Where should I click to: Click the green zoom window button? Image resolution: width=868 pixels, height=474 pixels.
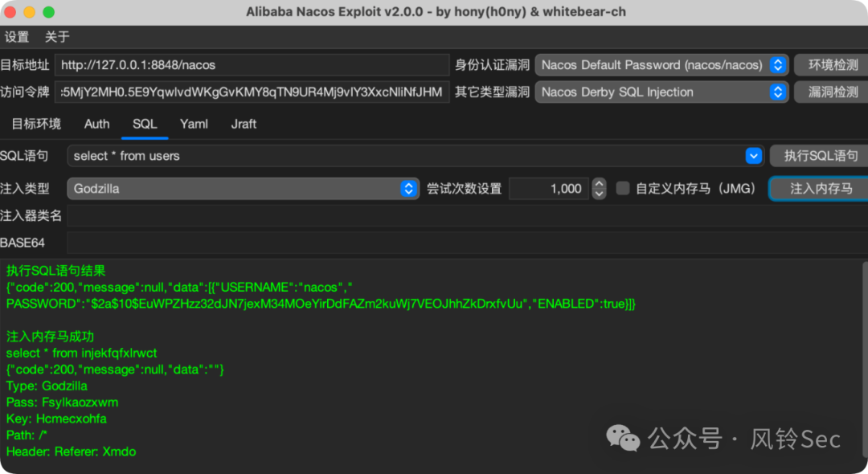click(49, 11)
